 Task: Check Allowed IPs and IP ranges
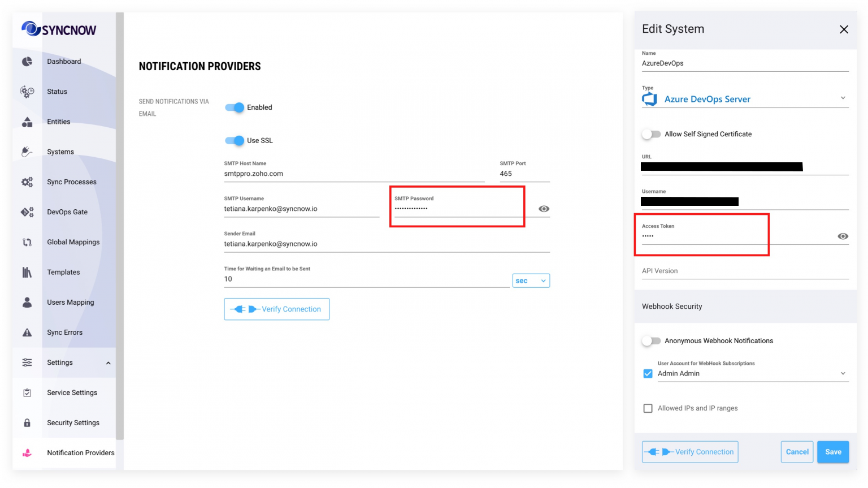click(x=648, y=408)
